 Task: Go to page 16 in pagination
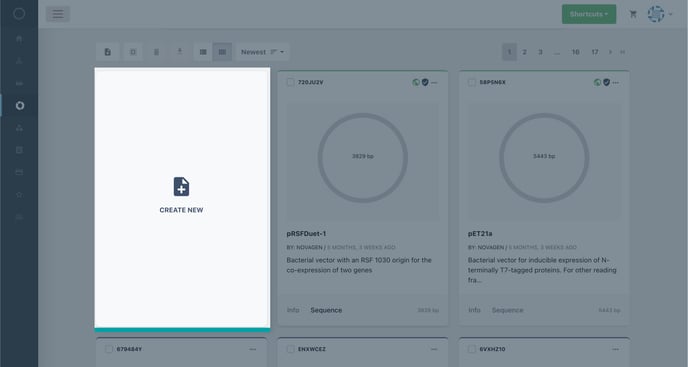(575, 52)
